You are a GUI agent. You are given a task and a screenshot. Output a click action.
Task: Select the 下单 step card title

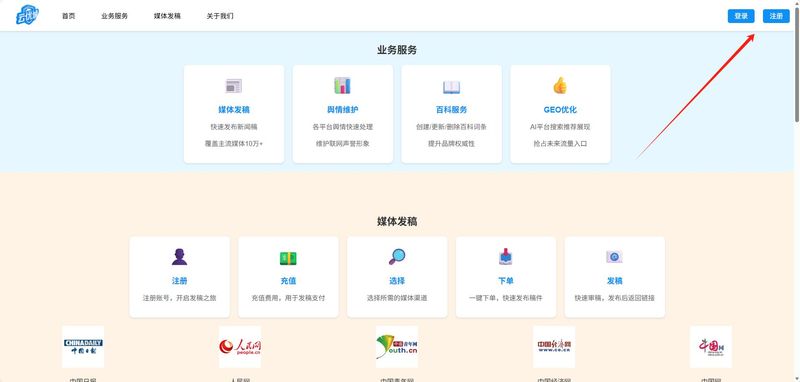506,281
